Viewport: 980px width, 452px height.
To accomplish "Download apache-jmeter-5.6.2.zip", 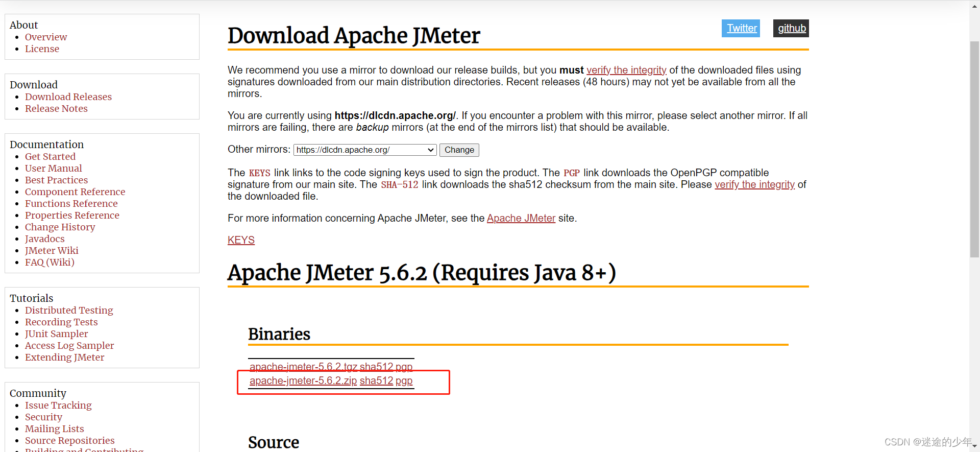I will tap(303, 380).
